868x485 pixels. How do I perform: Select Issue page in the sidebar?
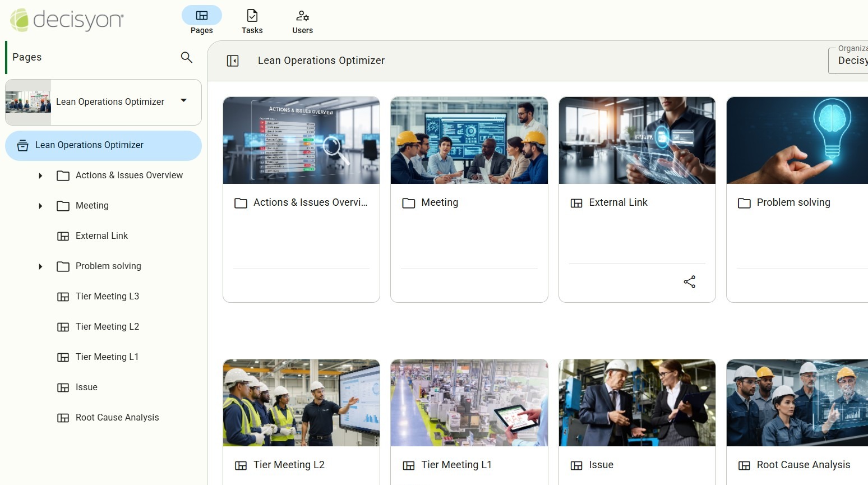(86, 387)
